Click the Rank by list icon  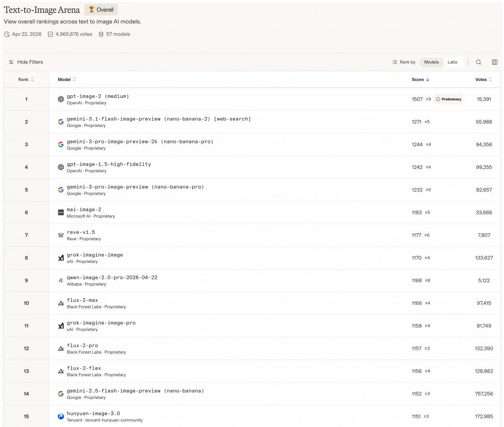click(395, 62)
